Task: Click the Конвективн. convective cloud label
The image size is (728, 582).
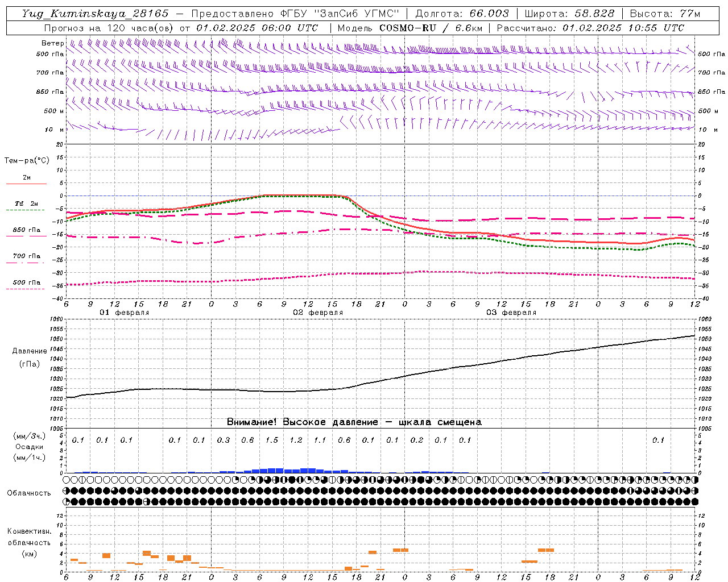Action: tap(29, 531)
